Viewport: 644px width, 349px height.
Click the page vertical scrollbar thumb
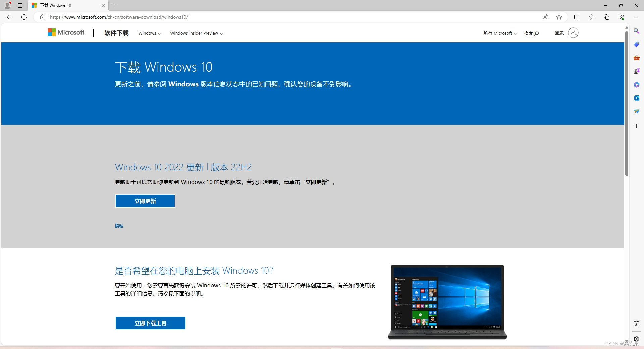click(626, 103)
